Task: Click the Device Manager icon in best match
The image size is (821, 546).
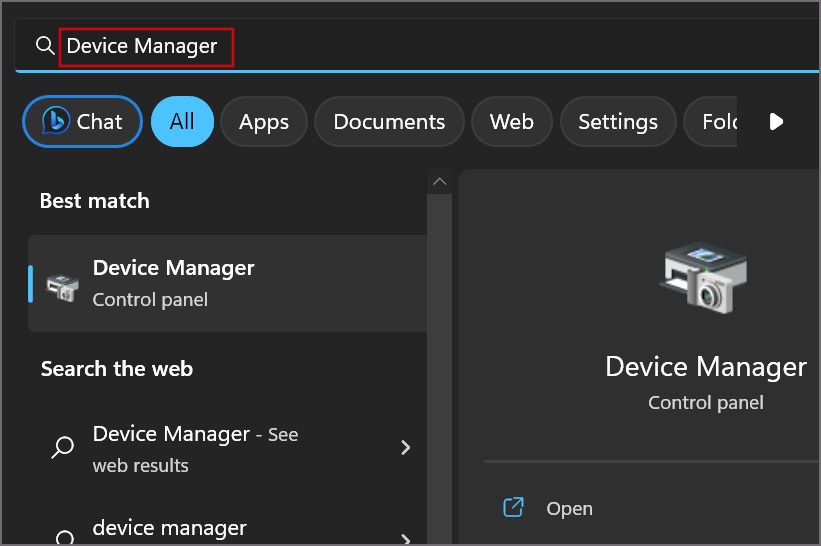Action: pyautogui.click(x=62, y=287)
